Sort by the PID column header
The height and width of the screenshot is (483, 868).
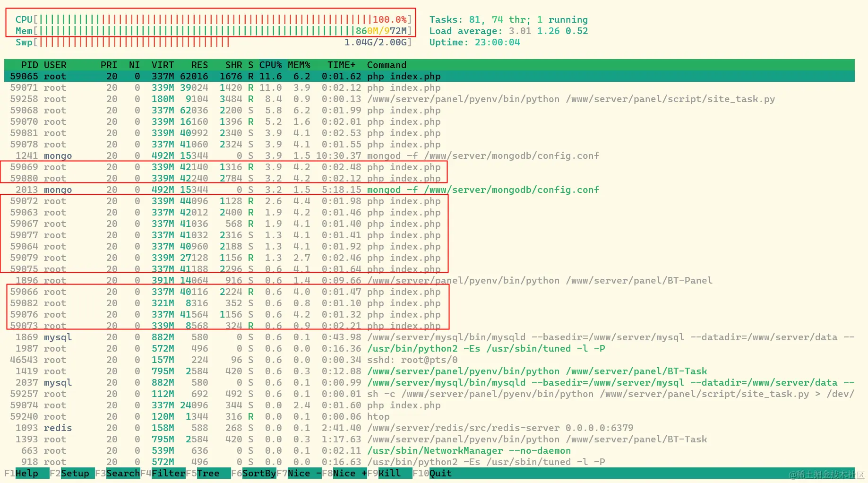tap(29, 65)
